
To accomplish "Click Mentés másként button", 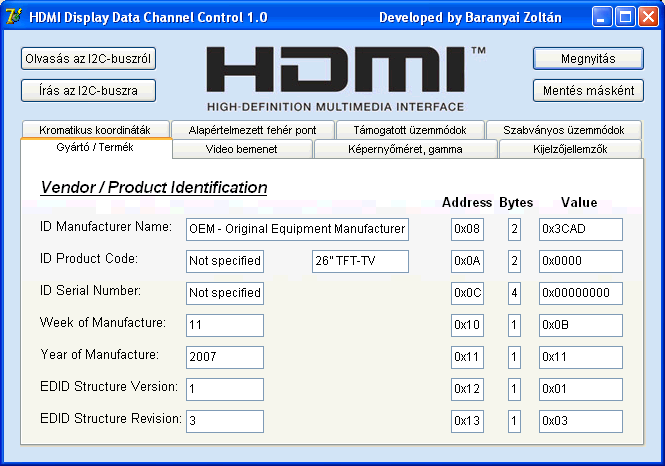I will pos(588,90).
